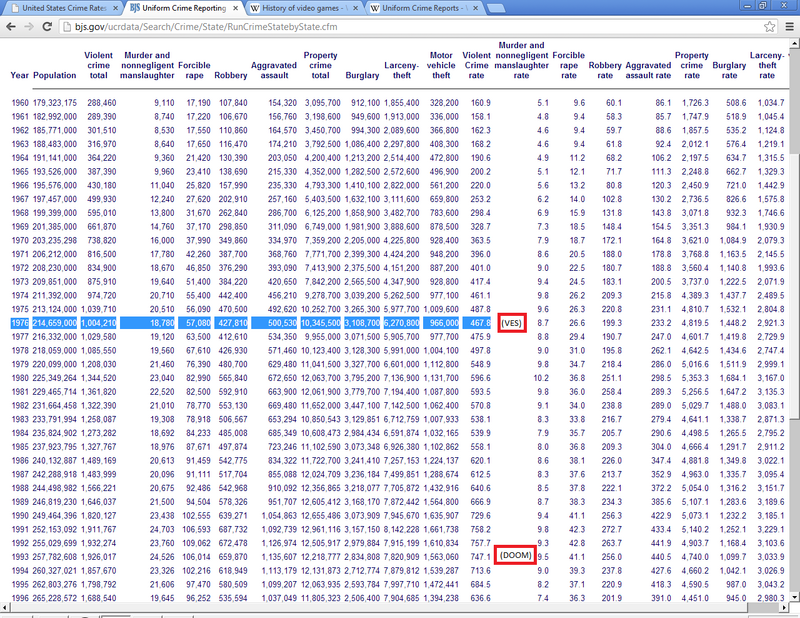Select the Uniform Crime Reporting tab
Image resolution: width=800 pixels, height=618 pixels.
tap(184, 8)
